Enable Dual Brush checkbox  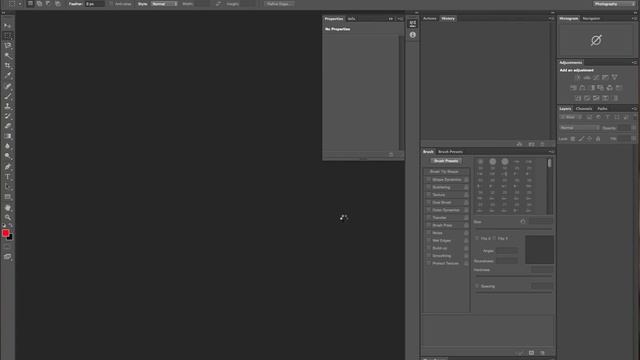tap(429, 202)
